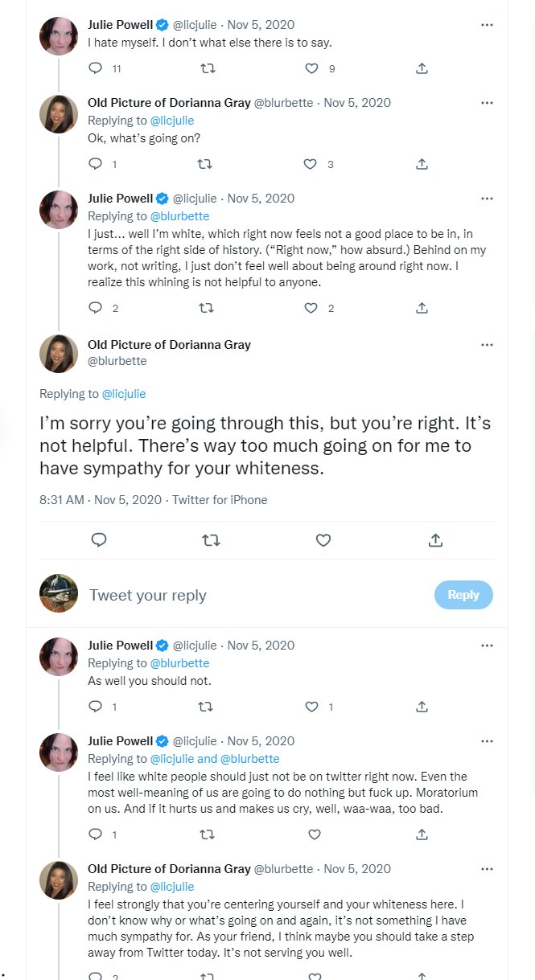Like the "As well you should not" tweet

[312, 707]
